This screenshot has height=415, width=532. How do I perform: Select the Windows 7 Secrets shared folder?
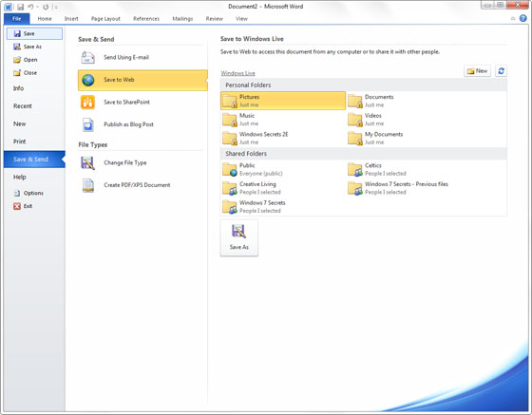(283, 206)
